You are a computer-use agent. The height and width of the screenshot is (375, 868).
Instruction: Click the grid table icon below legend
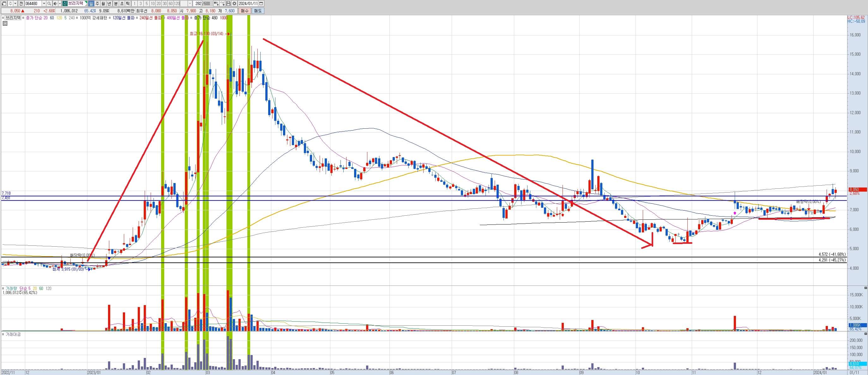coord(5,23)
